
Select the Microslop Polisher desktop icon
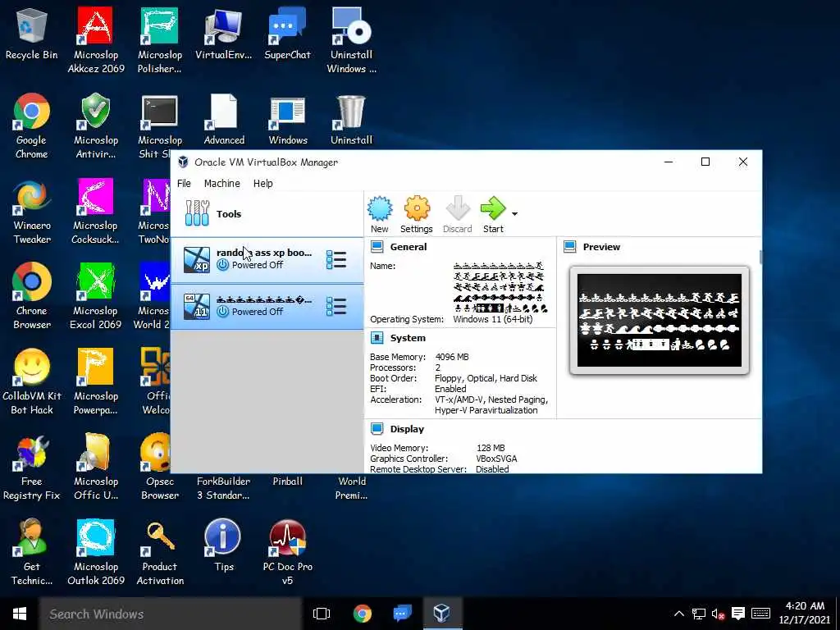160,40
